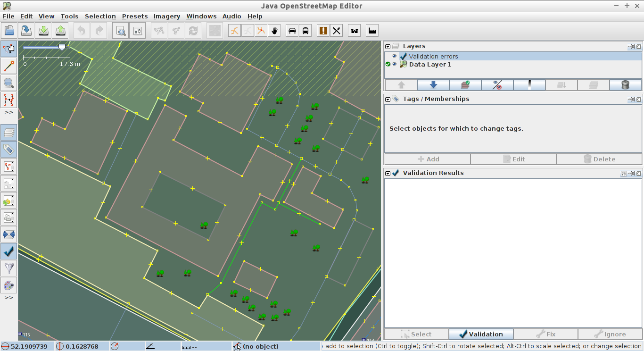Viewport: 644px width, 351px height.
Task: Expand more map mode tools chevron
Action: [x=9, y=112]
